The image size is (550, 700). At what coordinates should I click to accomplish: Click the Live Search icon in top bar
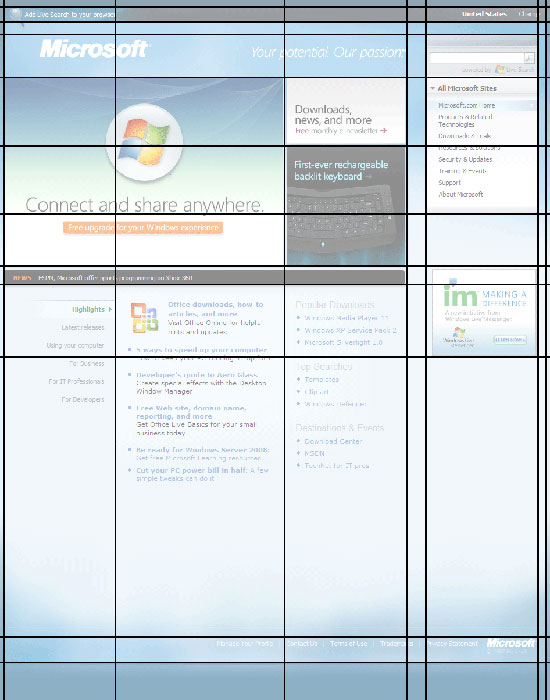pyautogui.click(x=16, y=14)
